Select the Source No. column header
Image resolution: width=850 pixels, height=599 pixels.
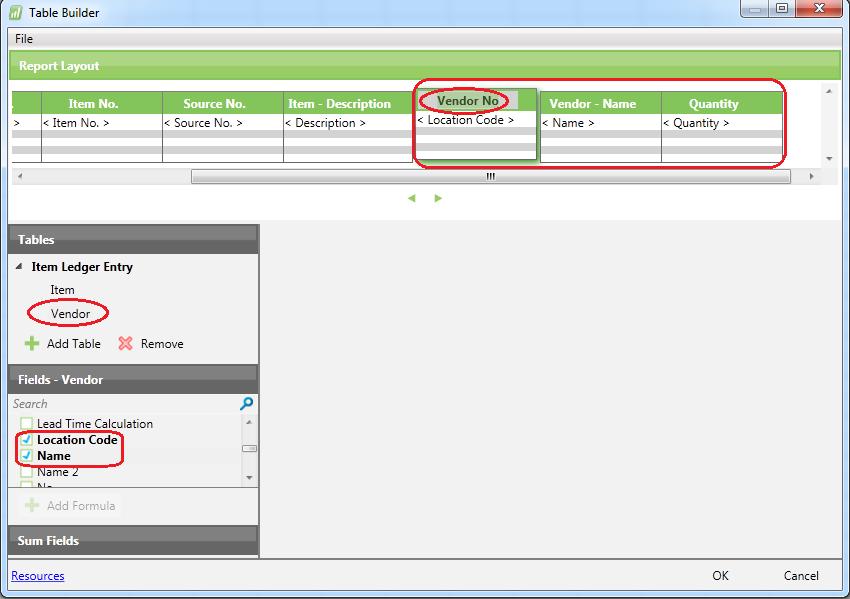tap(223, 104)
